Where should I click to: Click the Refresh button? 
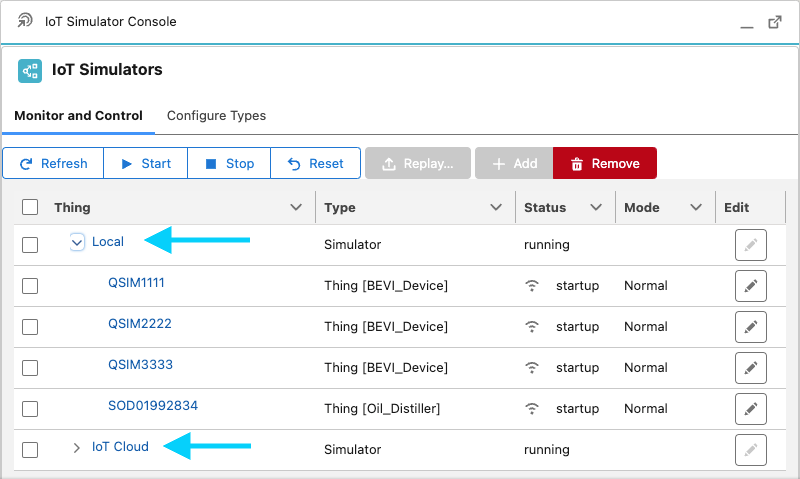point(53,163)
